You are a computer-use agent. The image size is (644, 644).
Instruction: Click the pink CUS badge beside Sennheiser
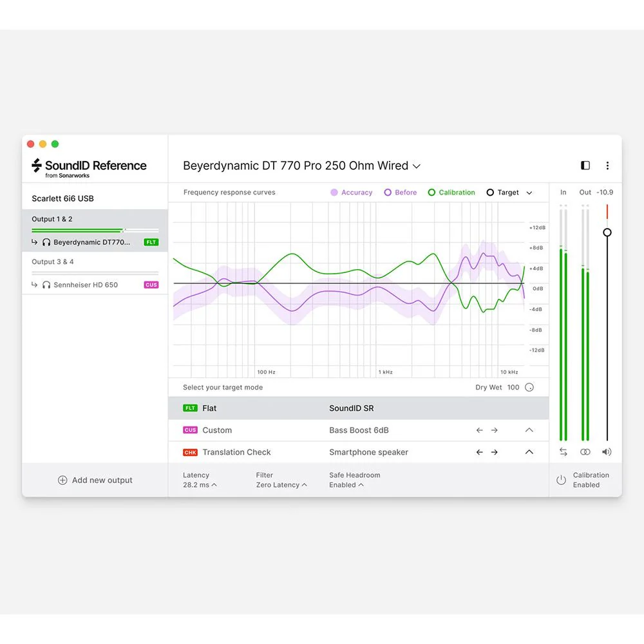point(151,285)
